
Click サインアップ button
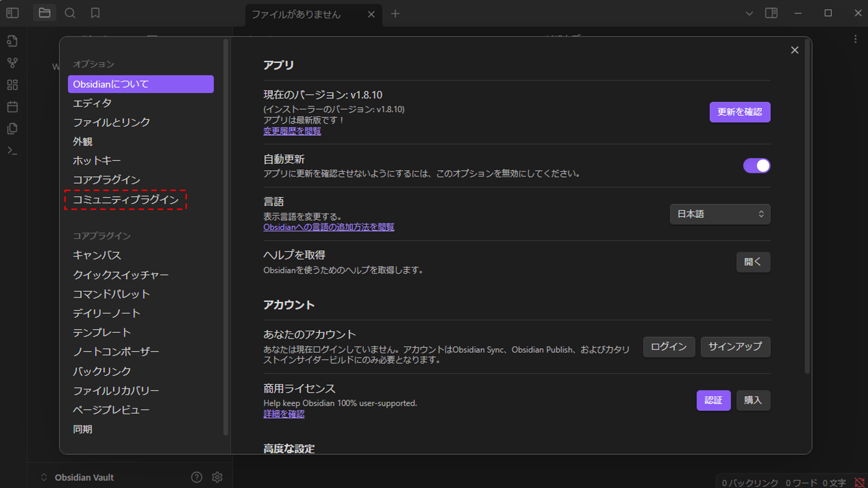pos(735,347)
